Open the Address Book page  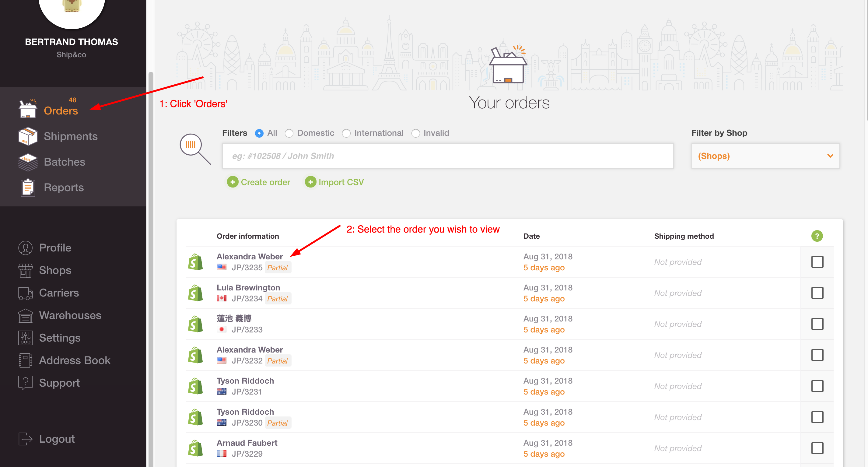(x=75, y=360)
